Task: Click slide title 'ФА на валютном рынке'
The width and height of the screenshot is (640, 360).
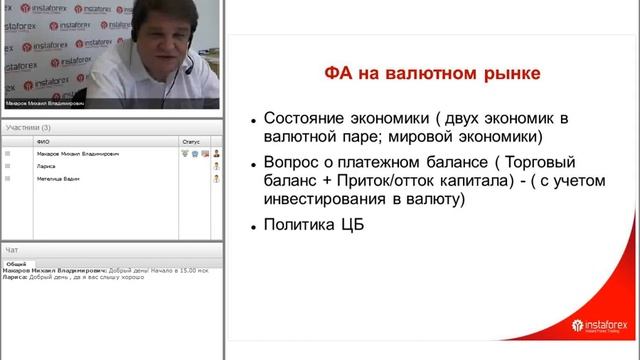Action: 432,73
